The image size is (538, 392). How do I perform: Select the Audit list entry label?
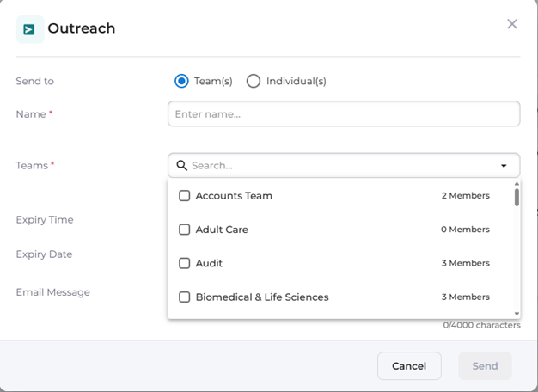[x=209, y=263]
